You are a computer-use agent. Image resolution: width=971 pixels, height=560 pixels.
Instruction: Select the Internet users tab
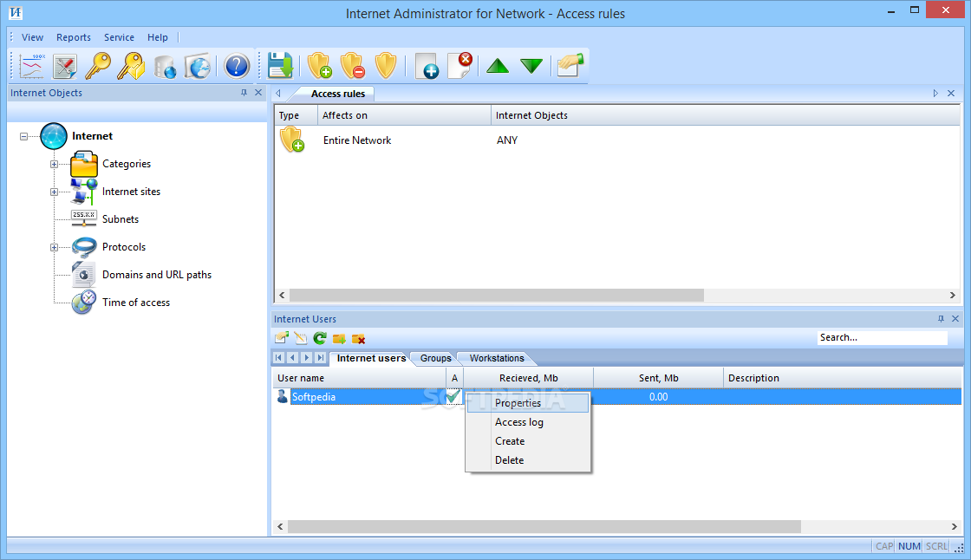[x=371, y=359]
